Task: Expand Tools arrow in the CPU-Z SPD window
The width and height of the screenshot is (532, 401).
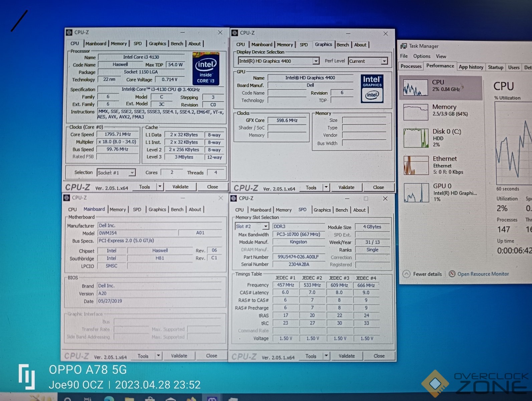Action: pos(326,356)
